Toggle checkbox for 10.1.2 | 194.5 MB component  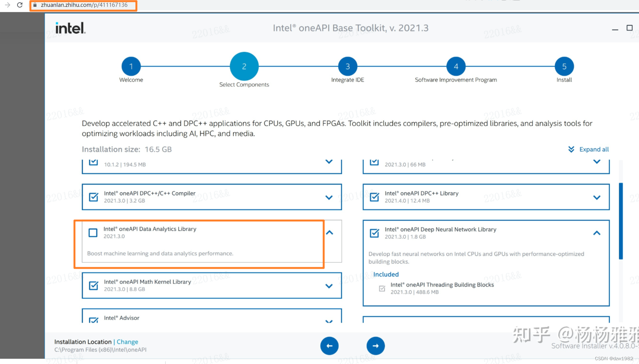93,162
